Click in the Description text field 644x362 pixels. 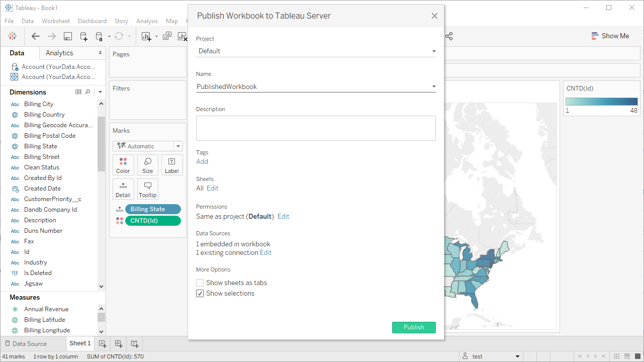point(316,128)
